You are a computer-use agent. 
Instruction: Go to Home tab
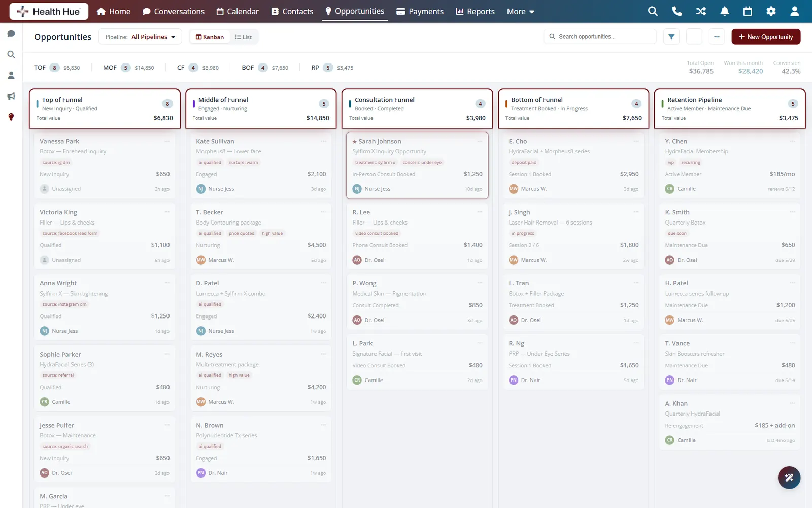click(114, 11)
